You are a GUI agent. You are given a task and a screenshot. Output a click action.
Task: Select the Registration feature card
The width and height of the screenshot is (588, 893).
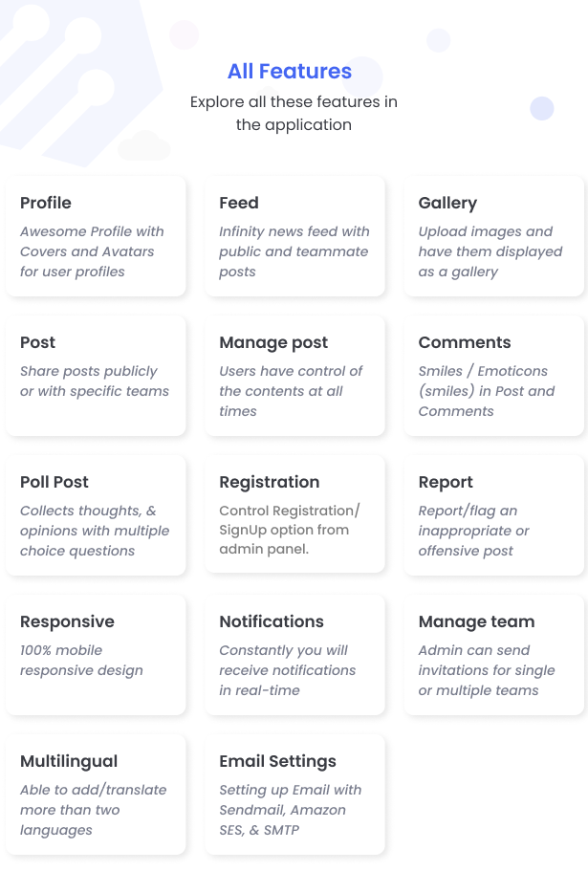(294, 514)
